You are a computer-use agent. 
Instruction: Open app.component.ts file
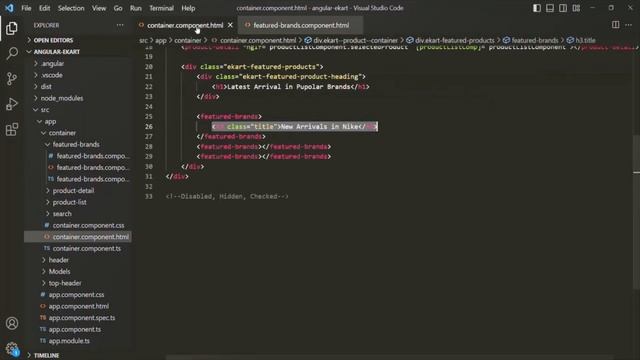[x=75, y=329]
